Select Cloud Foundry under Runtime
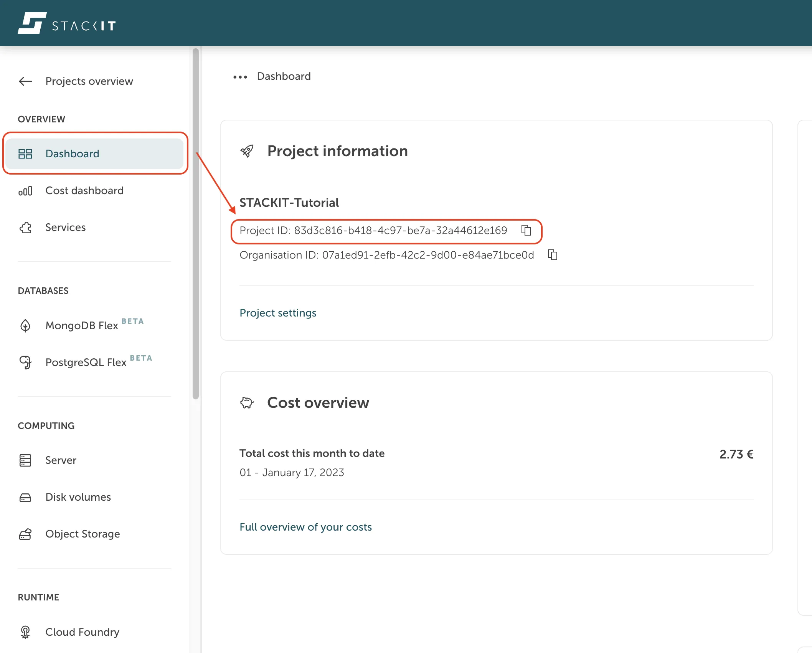The image size is (812, 653). (82, 632)
